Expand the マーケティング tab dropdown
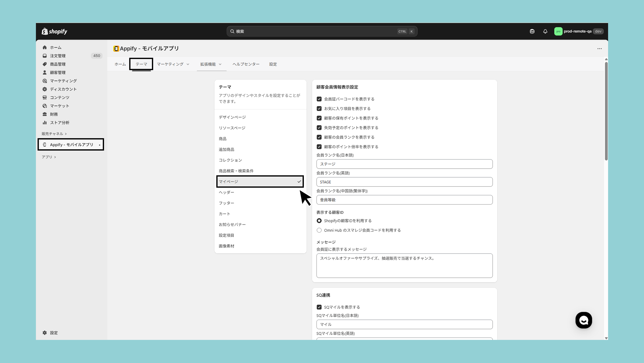 (173, 64)
